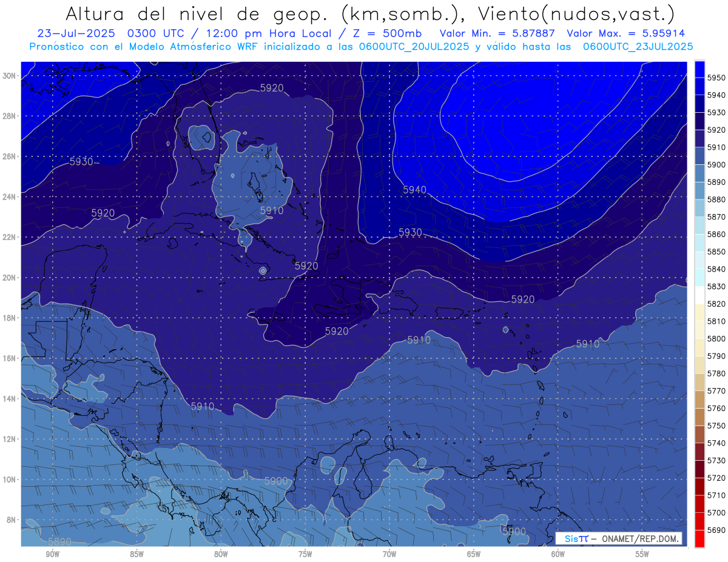
Task: Click the '20N' latitude axis label
Action: coord(10,278)
